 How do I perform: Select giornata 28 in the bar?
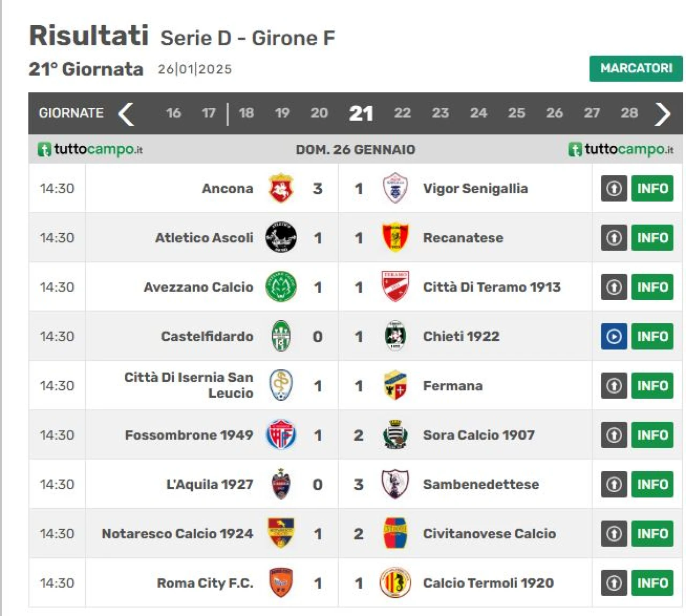629,113
